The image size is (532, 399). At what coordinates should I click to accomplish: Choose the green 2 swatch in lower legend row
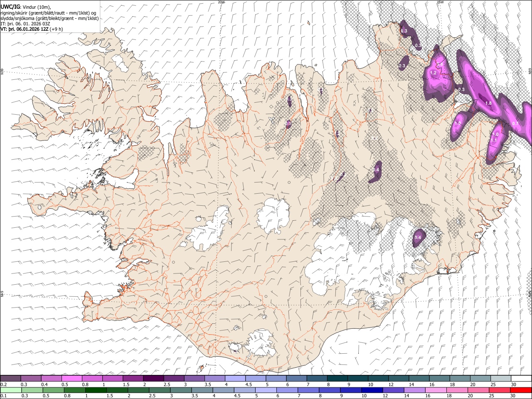[x=138, y=390]
